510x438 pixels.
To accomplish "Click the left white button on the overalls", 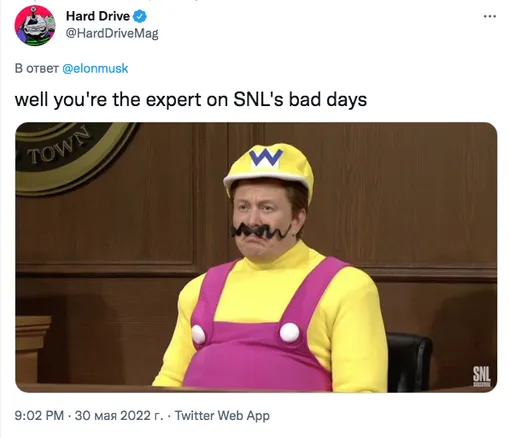I will click(198, 334).
